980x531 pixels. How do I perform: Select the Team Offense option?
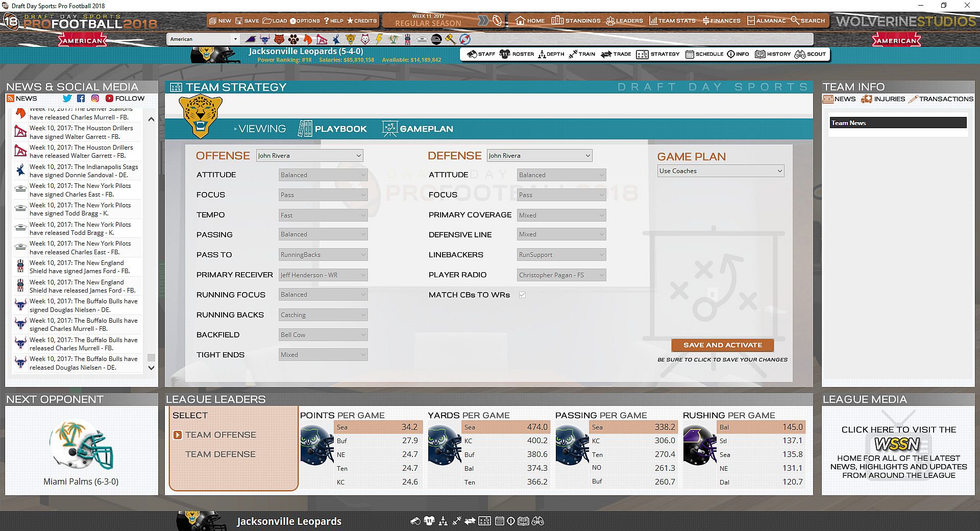[x=220, y=435]
